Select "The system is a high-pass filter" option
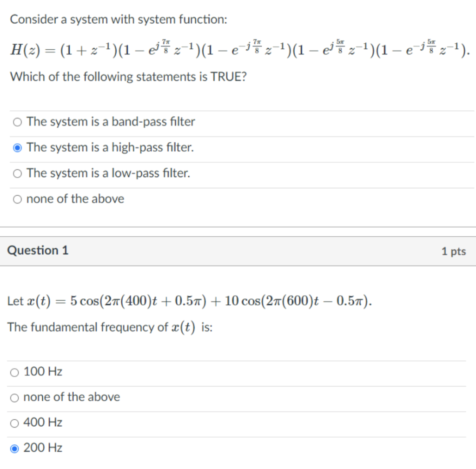 [17, 147]
